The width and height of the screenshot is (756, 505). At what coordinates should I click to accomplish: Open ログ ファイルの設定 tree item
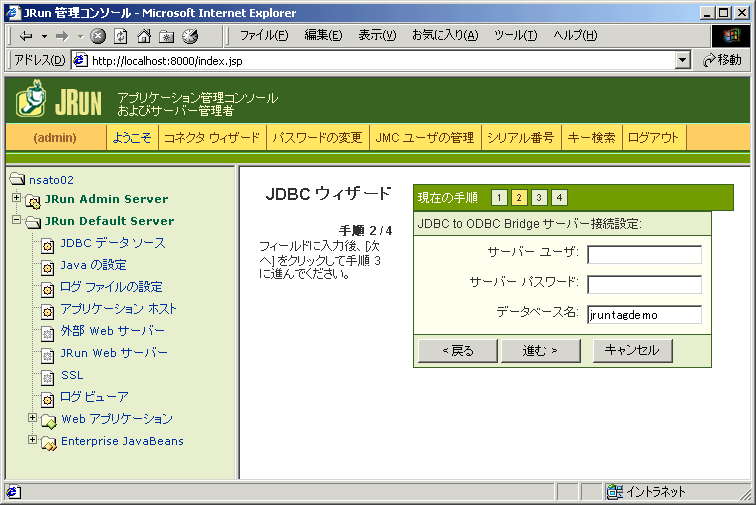[111, 287]
